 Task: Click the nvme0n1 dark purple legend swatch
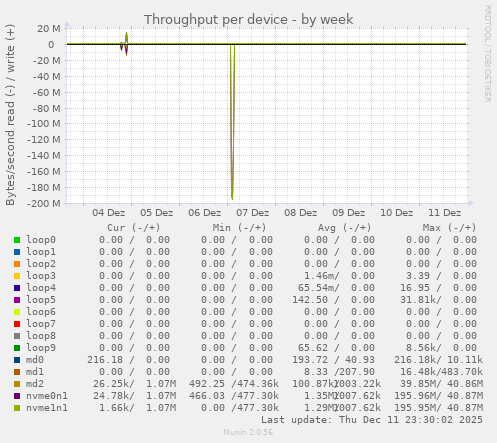coord(17,396)
